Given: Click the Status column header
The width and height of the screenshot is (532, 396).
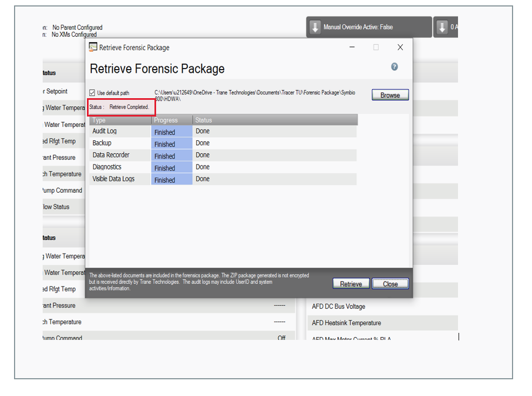Looking at the screenshot, I should click(275, 120).
